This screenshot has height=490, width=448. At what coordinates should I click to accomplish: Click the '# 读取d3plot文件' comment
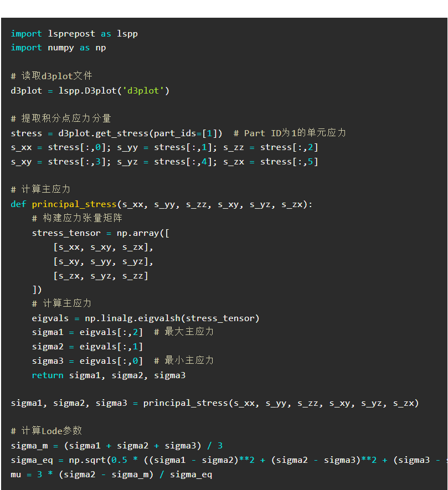tap(52, 76)
